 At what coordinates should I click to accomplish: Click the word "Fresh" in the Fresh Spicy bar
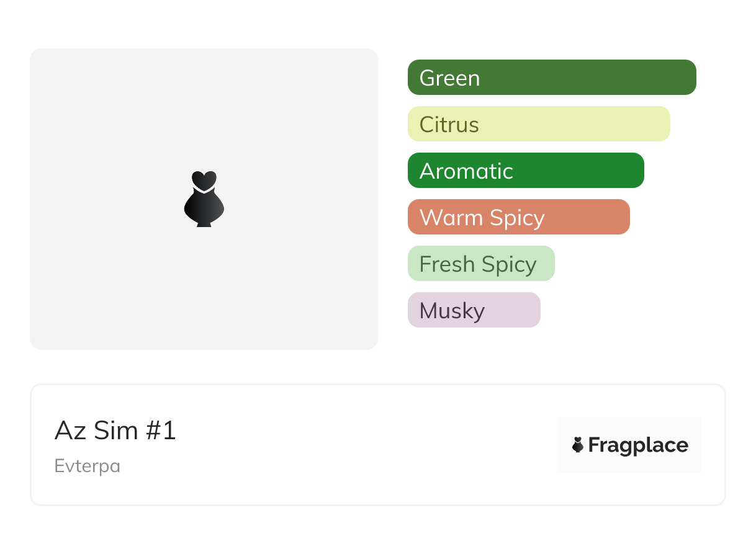coord(447,264)
